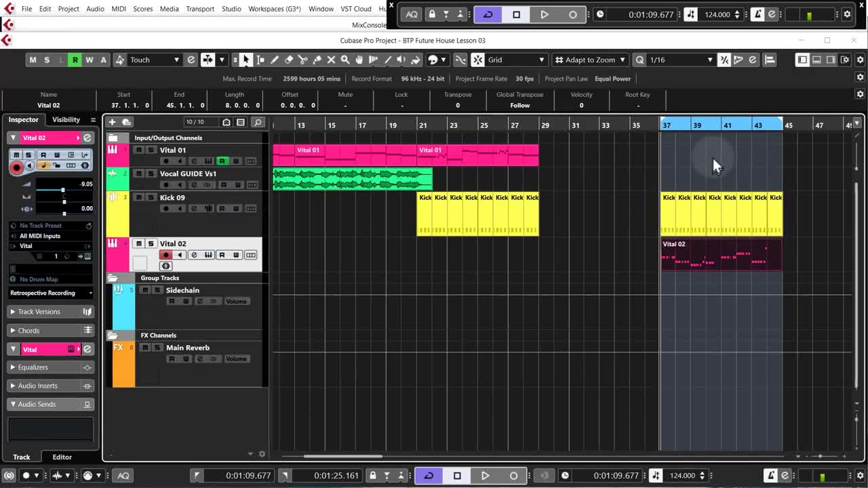The height and width of the screenshot is (488, 868).
Task: Select the Split scissors tool
Action: click(x=303, y=60)
